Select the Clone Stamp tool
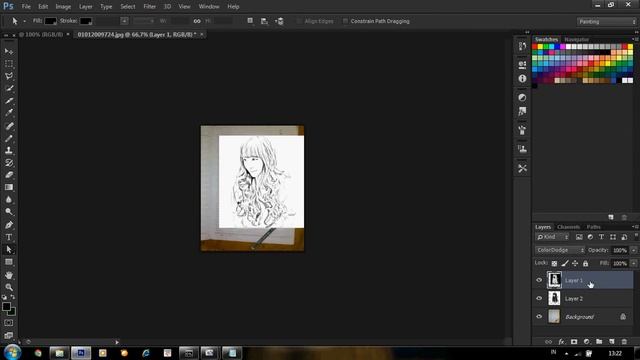Screen dimensions: 640x360 point(9,150)
